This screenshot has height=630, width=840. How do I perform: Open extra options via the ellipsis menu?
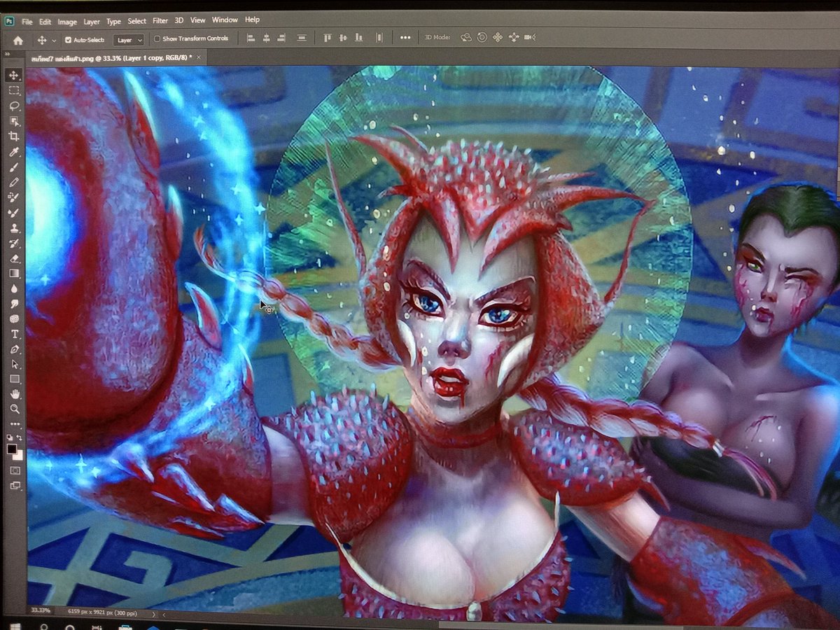point(405,37)
